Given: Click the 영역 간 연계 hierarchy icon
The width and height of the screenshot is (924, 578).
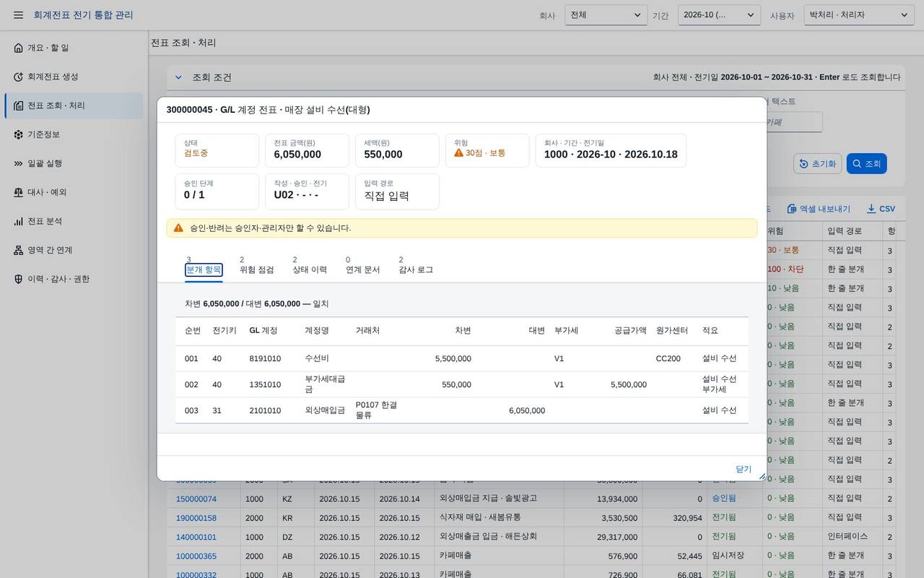Looking at the screenshot, I should coord(18,250).
